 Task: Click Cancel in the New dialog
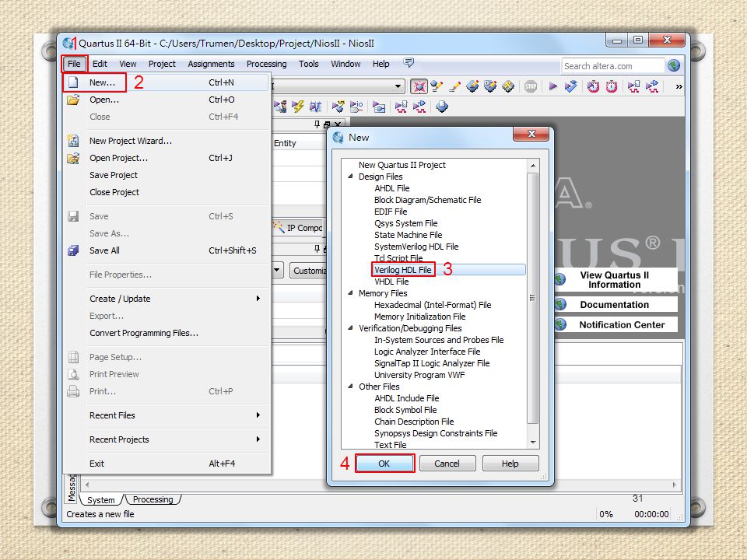(447, 464)
